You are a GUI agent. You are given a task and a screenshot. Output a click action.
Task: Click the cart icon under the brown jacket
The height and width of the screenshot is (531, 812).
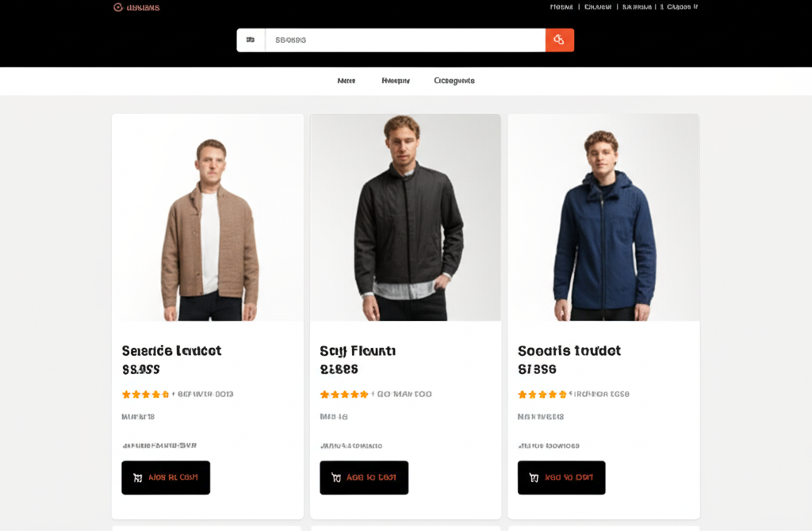[x=138, y=478]
